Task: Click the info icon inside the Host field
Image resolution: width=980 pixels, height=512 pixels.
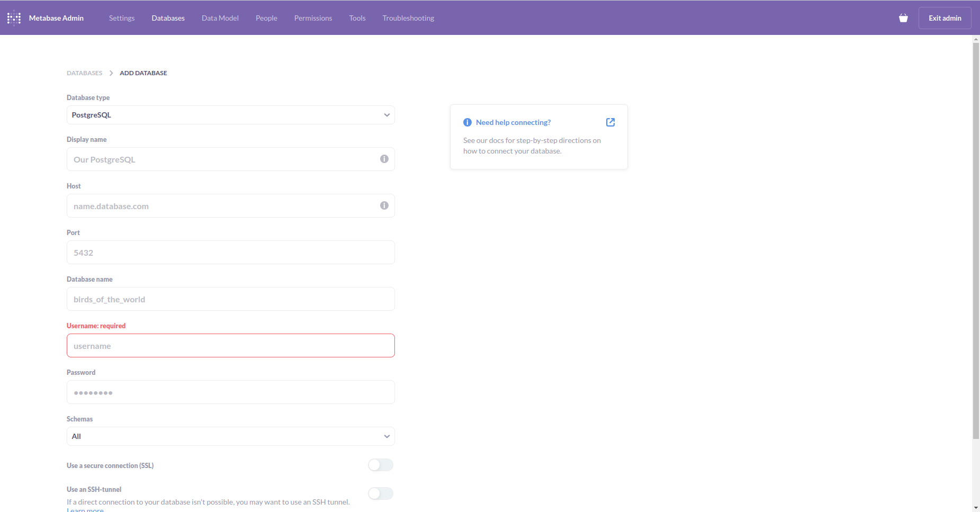Action: [384, 205]
